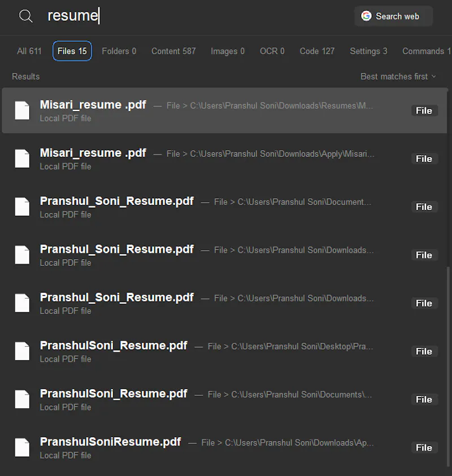Switch to the Code 127 tab
This screenshot has width=452, height=476.
pos(317,51)
